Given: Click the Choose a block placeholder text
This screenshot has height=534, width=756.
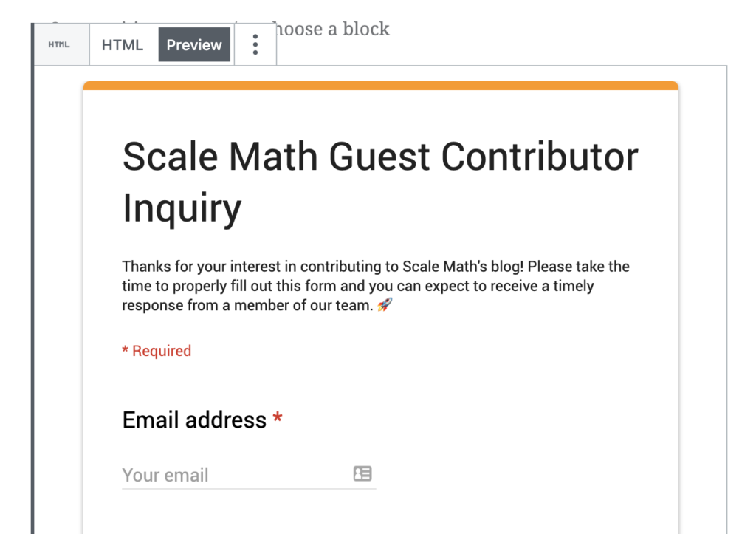Looking at the screenshot, I should coord(331,29).
